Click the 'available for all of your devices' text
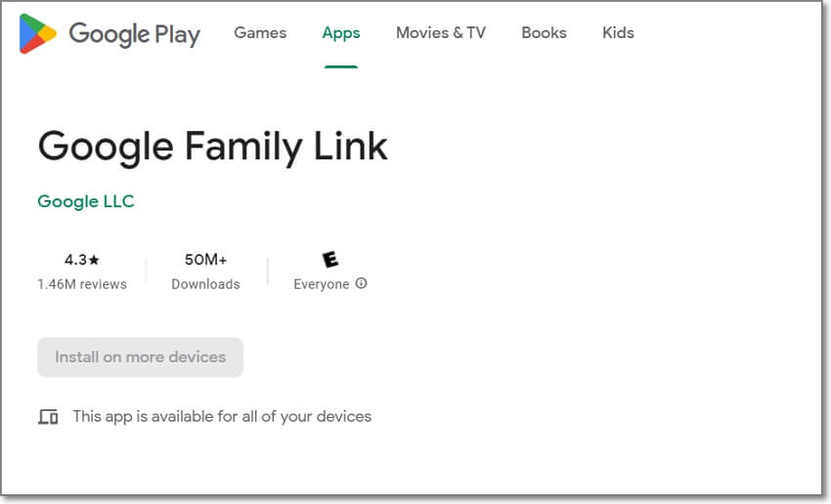This screenshot has height=504, width=831. pos(222,416)
